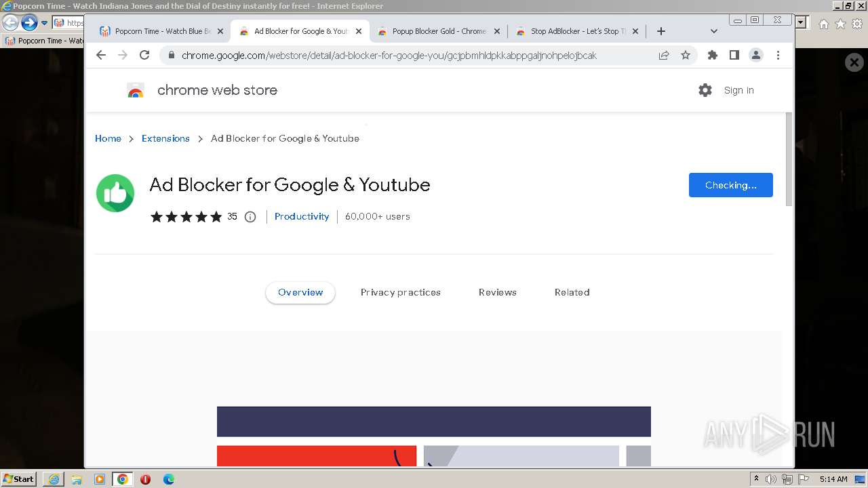The width and height of the screenshot is (868, 488).
Task: Open Chrome web store settings gear
Action: (705, 90)
